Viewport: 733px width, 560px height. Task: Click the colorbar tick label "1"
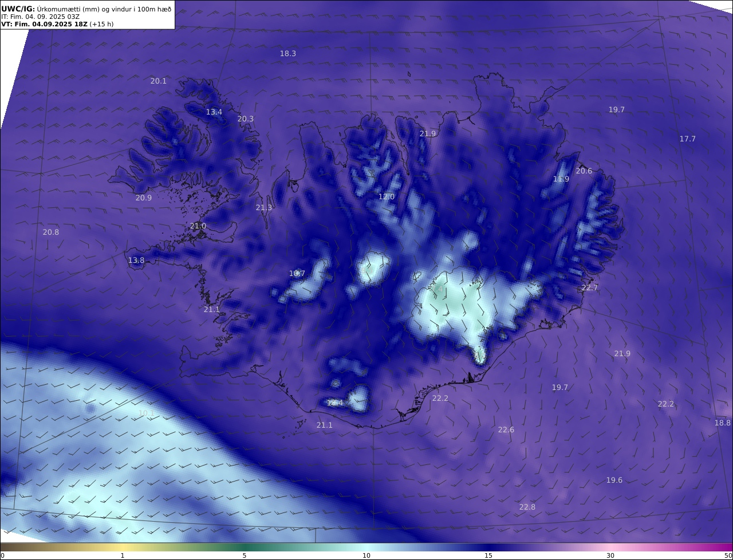[x=123, y=555]
